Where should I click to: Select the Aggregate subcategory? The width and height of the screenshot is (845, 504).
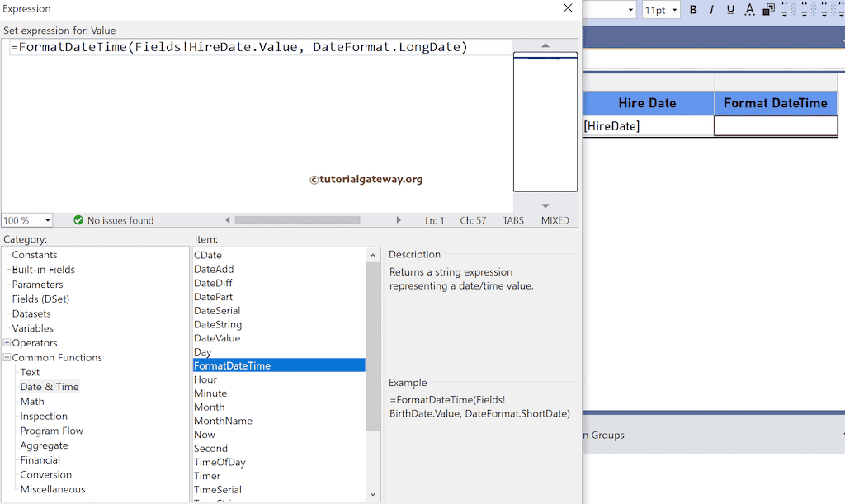45,445
